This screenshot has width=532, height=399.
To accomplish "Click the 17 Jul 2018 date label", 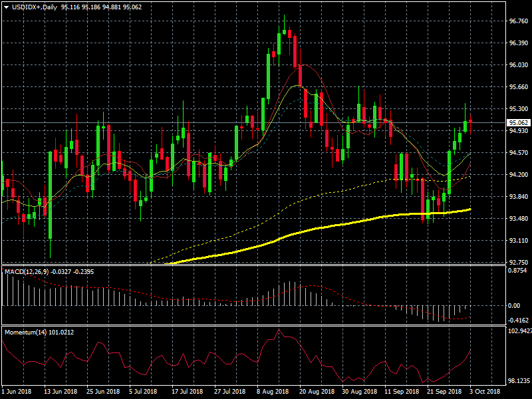I will tap(187, 392).
